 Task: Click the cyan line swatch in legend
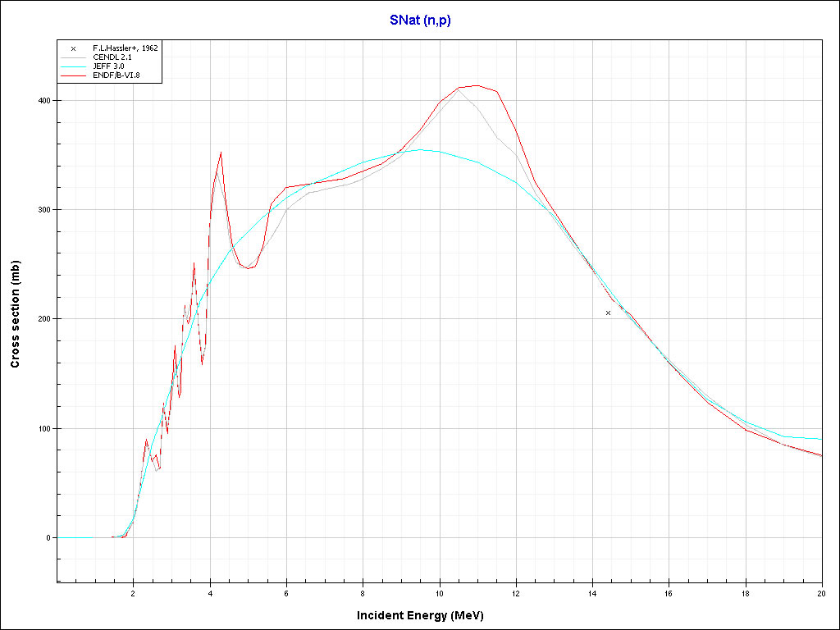74,66
